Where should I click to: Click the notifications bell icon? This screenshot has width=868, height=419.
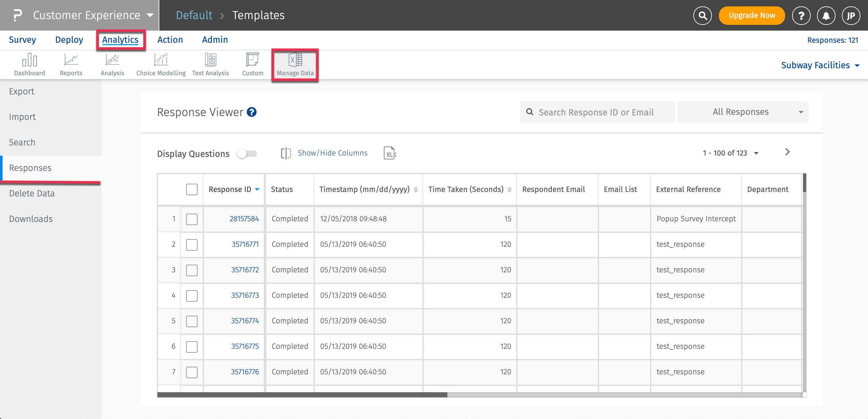[x=826, y=16]
